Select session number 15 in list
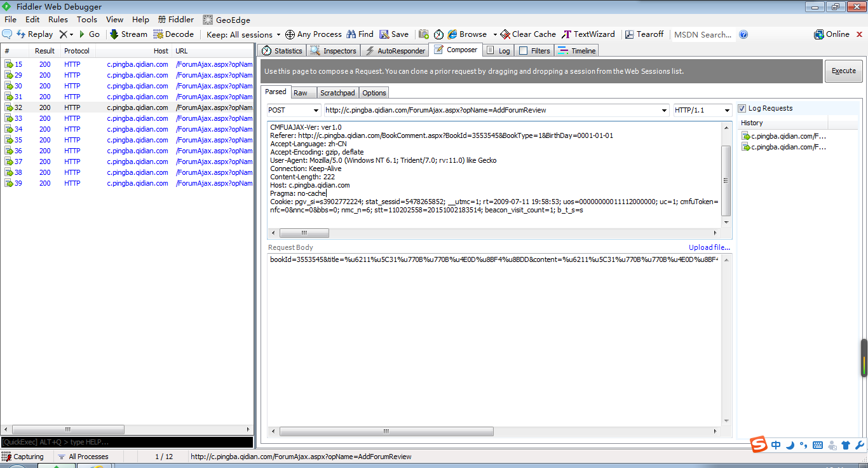868x468 pixels. 127,64
